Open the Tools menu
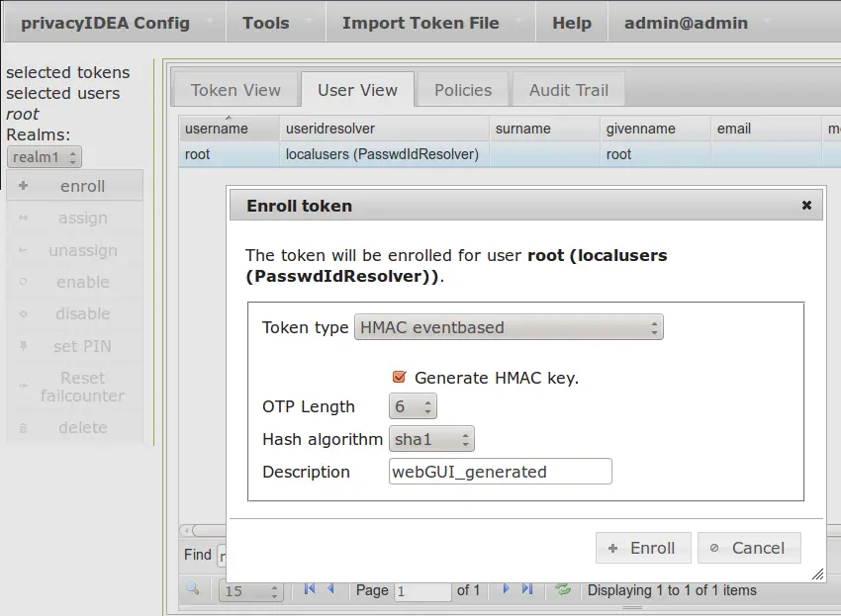Viewport: 841px width, 616px height. tap(276, 23)
